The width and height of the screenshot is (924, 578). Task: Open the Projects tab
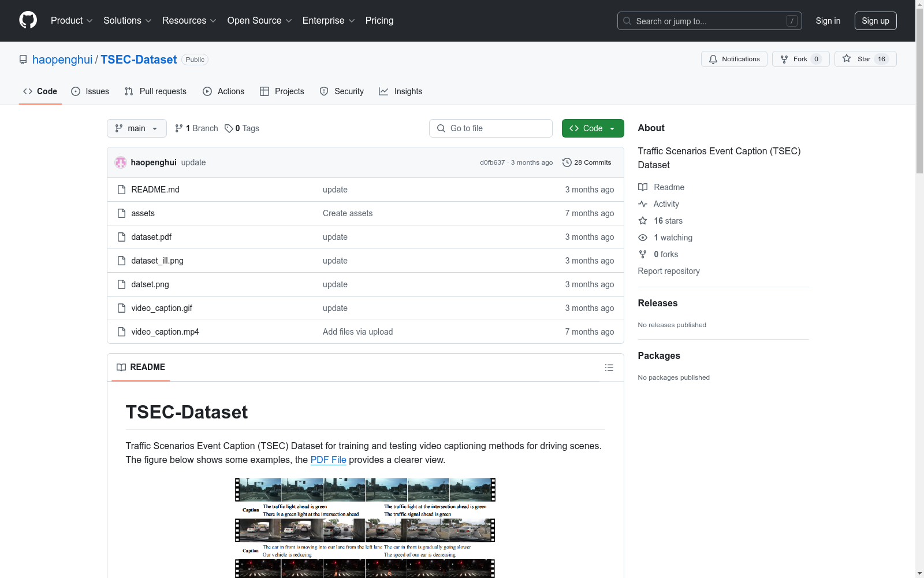click(x=282, y=91)
